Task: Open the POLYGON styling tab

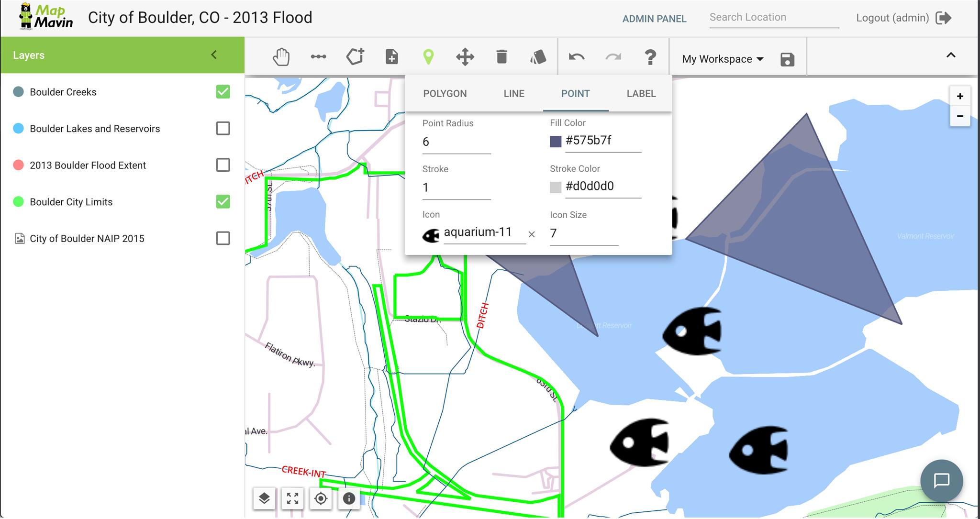Action: [x=445, y=93]
